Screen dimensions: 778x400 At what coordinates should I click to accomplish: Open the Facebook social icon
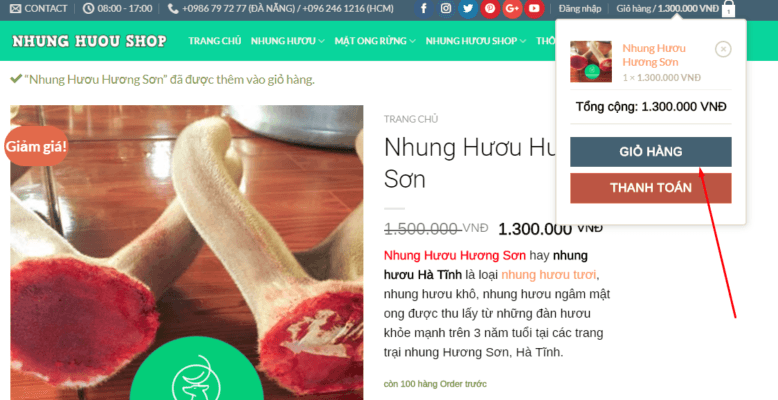(x=424, y=8)
